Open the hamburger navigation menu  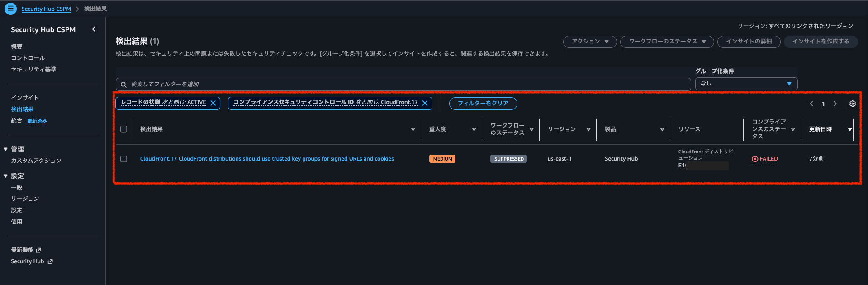(x=10, y=9)
